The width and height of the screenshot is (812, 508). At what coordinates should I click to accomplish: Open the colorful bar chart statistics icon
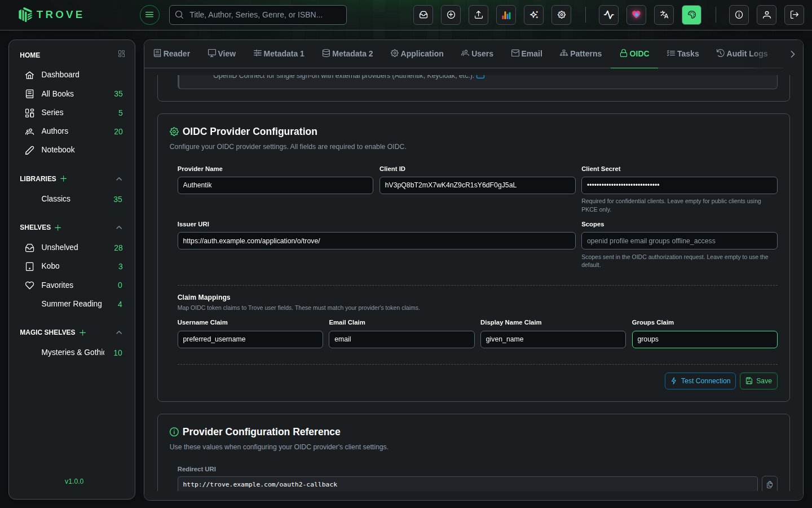(506, 15)
